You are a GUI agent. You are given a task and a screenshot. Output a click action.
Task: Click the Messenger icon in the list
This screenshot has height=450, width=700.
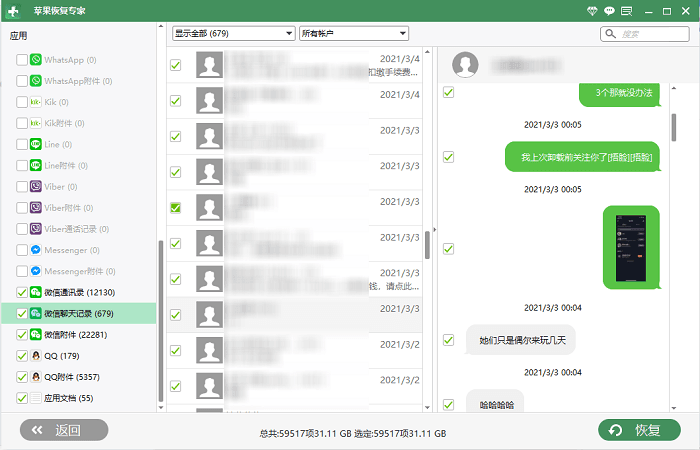(x=36, y=250)
